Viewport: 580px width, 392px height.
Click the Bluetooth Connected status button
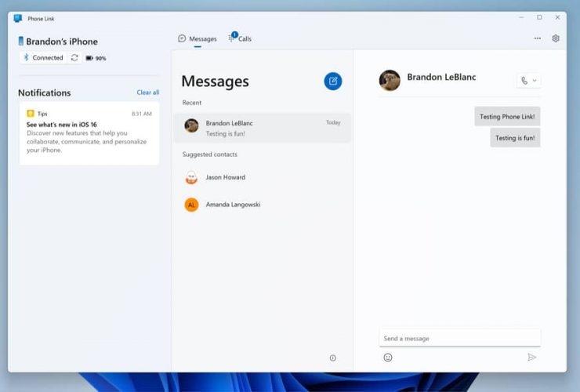click(x=43, y=58)
